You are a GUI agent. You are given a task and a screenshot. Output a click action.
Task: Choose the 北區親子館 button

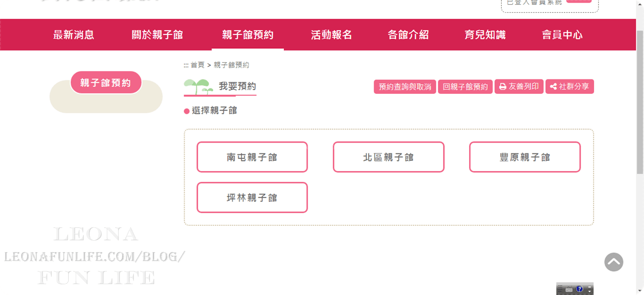[388, 157]
